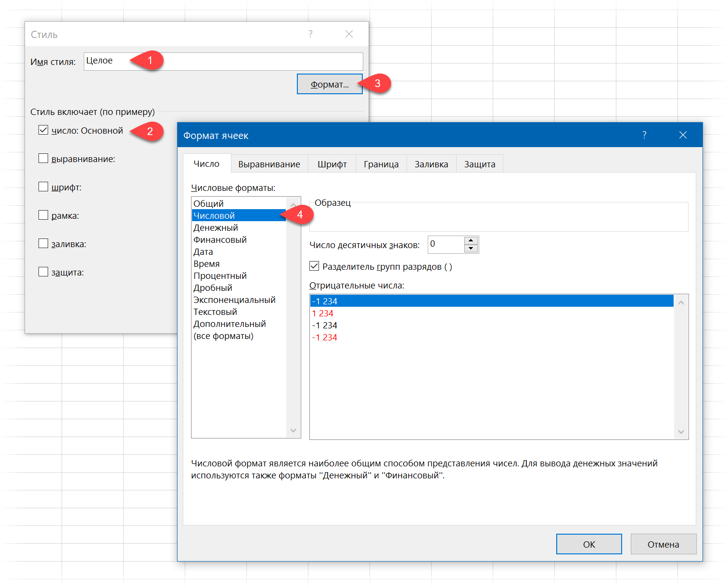Open the Защита tab
Viewport: 728px width, 588px height.
click(x=480, y=164)
